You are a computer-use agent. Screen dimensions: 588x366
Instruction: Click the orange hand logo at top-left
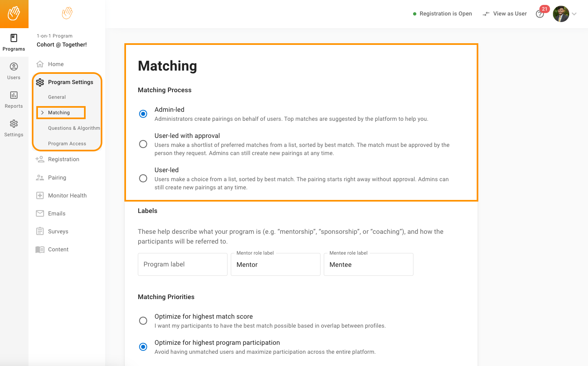pyautogui.click(x=14, y=14)
